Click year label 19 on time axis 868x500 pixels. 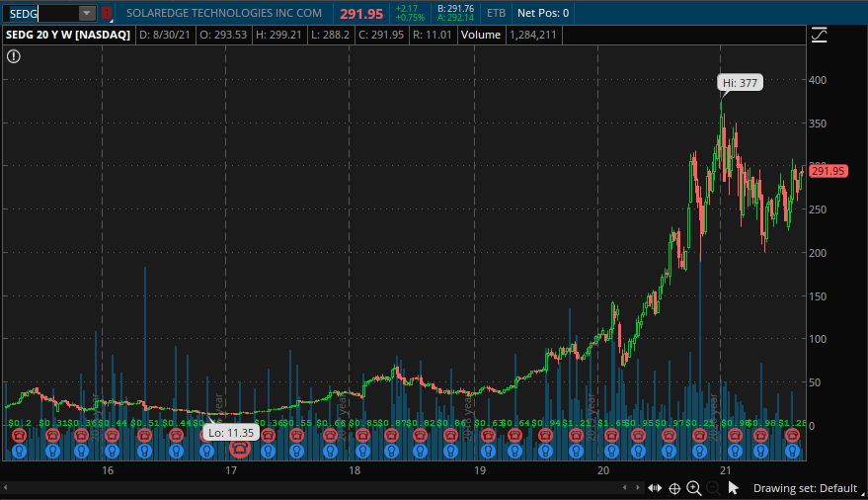click(x=480, y=470)
